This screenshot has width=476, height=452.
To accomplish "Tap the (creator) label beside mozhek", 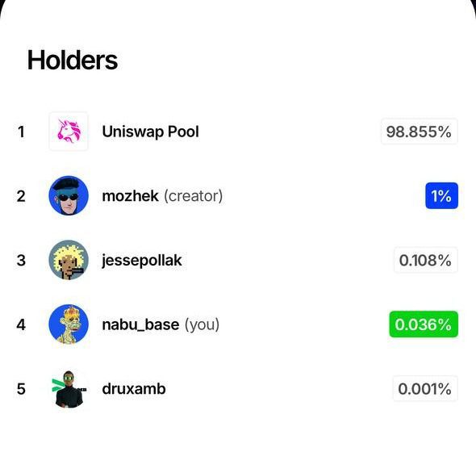I will [194, 196].
